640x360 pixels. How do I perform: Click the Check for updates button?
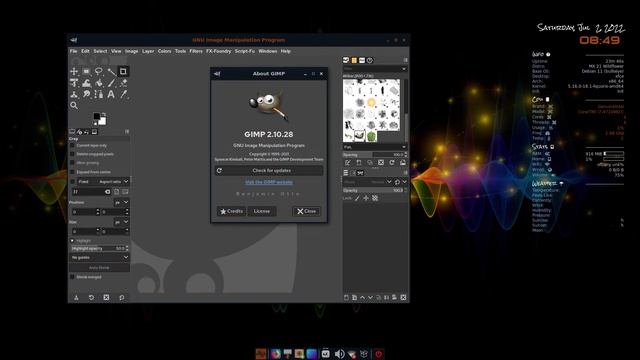[x=269, y=171]
